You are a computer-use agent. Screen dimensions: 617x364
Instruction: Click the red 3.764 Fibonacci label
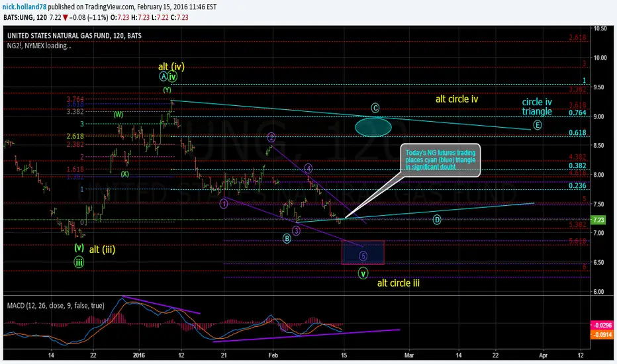tap(75, 99)
